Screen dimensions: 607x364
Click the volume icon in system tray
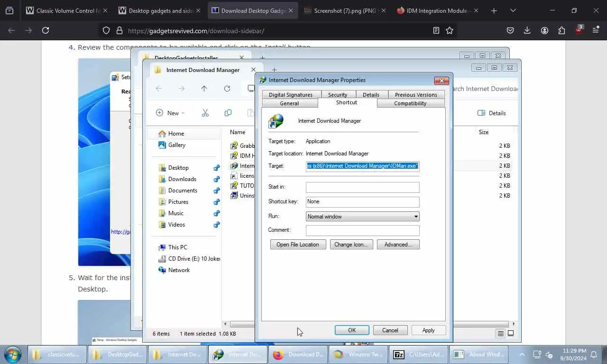tap(550, 355)
